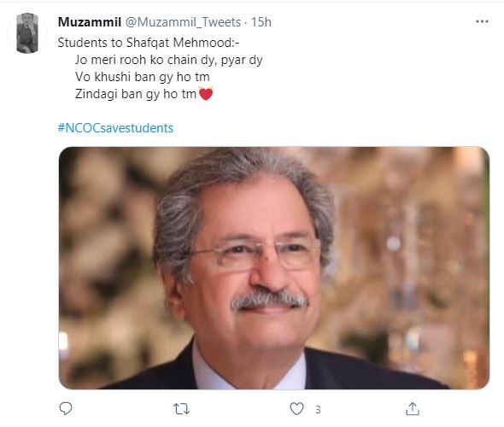504x427 pixels.
Task: Select the red heart emoji in the tweet
Action: [x=206, y=94]
